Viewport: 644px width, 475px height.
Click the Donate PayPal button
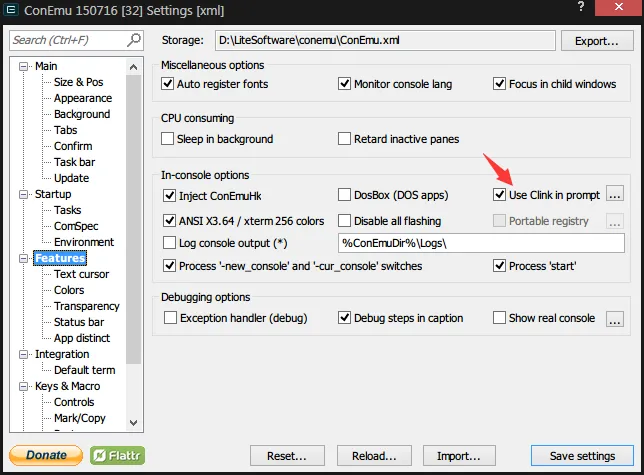point(46,455)
